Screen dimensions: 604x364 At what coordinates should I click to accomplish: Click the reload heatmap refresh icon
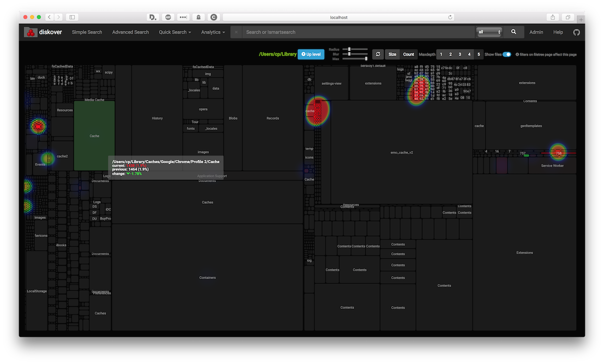pos(378,54)
